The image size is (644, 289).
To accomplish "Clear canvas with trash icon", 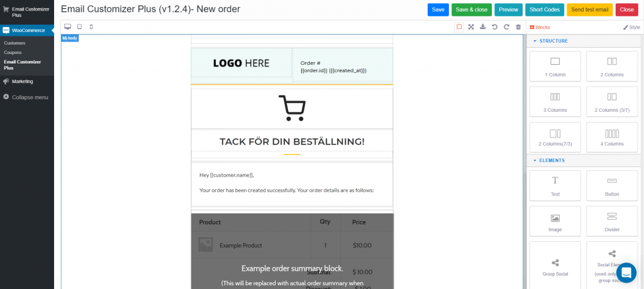I will coord(518,26).
